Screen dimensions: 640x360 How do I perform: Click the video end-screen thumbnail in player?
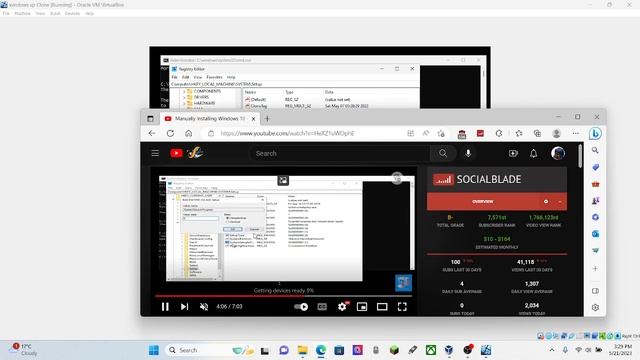403,282
